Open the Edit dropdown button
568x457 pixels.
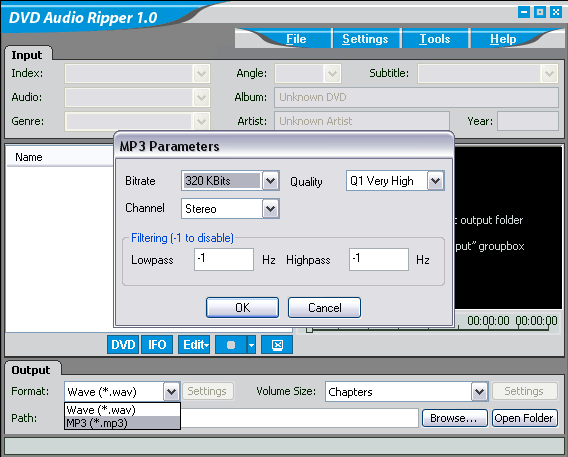(x=194, y=344)
